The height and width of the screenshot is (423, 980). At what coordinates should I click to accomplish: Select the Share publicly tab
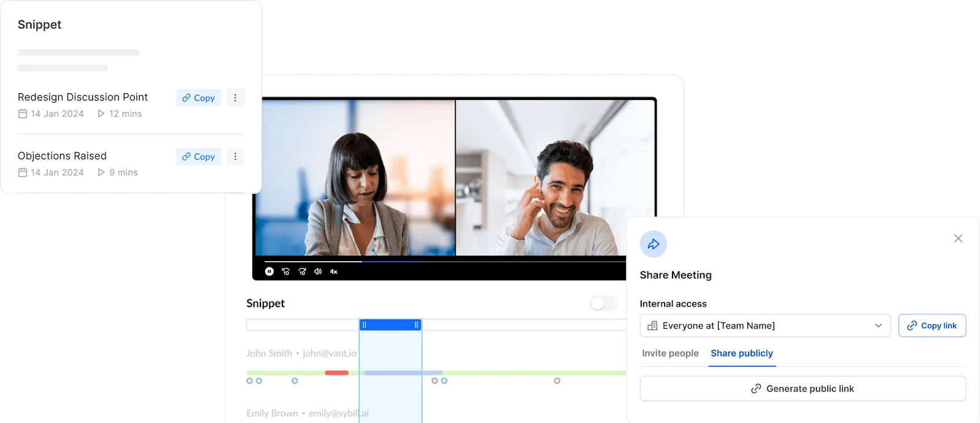(x=742, y=354)
